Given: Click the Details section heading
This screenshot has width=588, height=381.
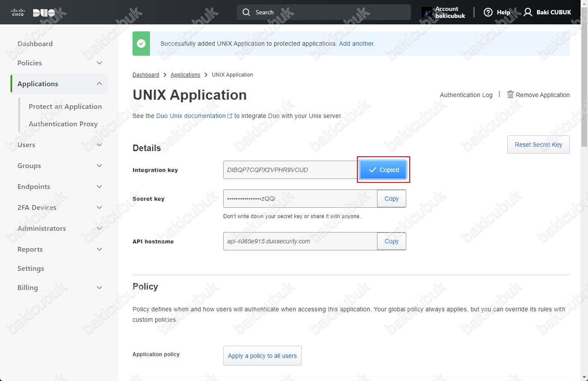Looking at the screenshot, I should [x=146, y=148].
